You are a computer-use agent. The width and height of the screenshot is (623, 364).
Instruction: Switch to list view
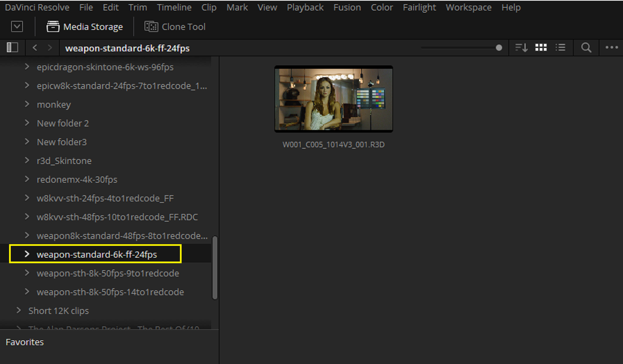(561, 48)
